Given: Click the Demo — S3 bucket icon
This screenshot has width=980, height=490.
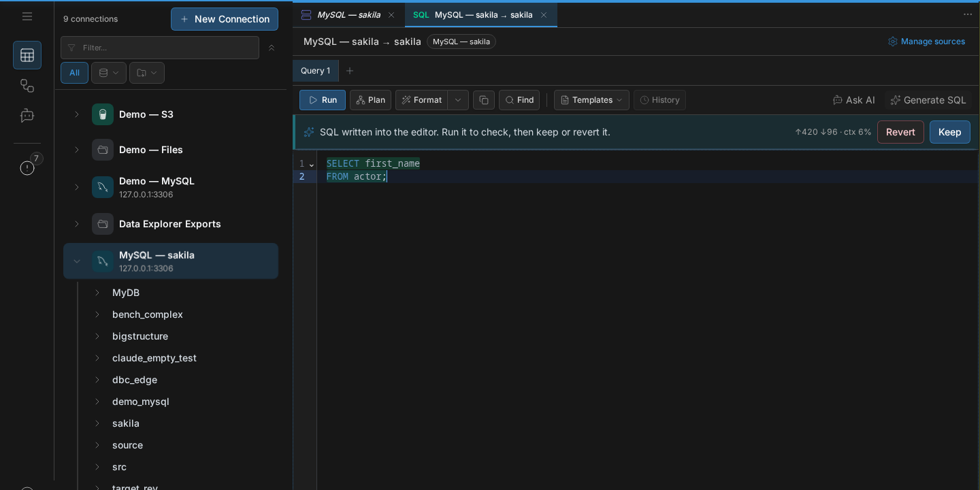Looking at the screenshot, I should click(x=103, y=114).
